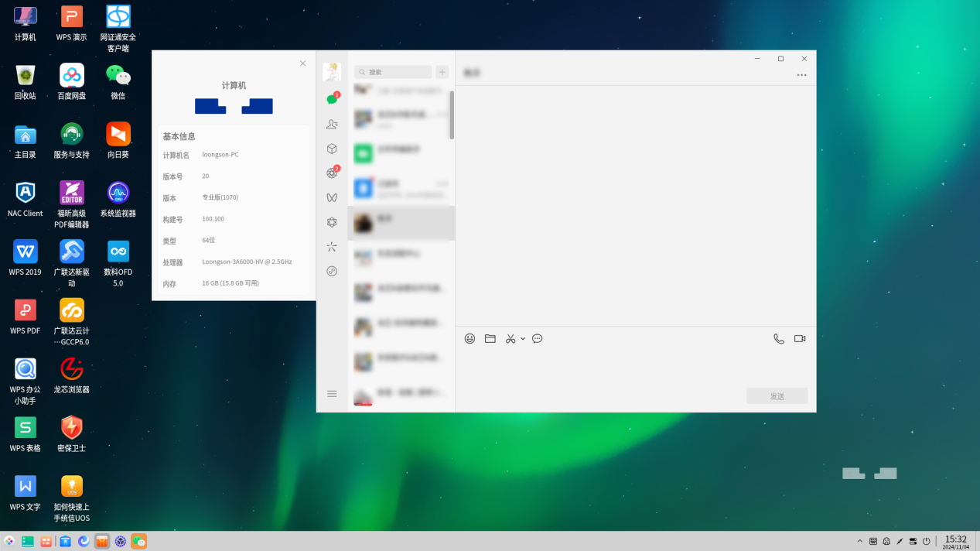This screenshot has width=980, height=551.
Task: Open WeChat Moments aperture icon in sidebar
Action: tap(332, 173)
